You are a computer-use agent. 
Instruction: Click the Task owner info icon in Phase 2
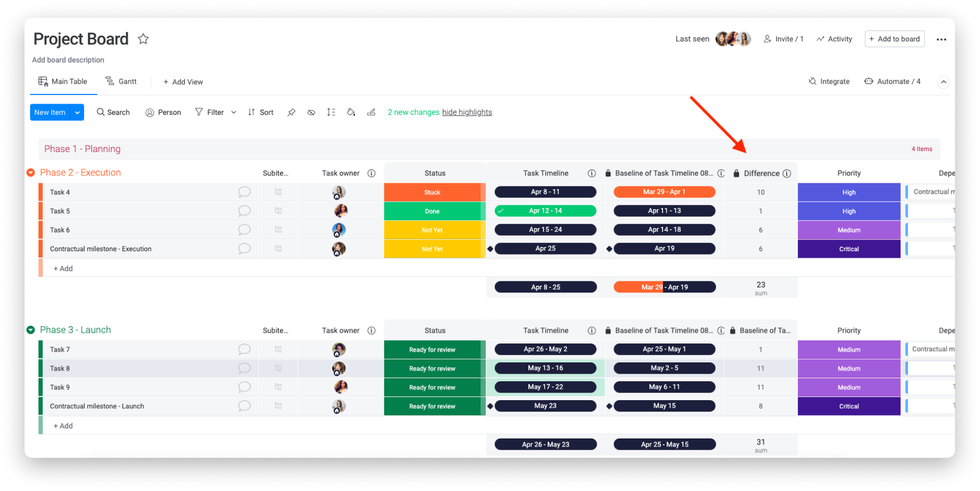coord(372,173)
